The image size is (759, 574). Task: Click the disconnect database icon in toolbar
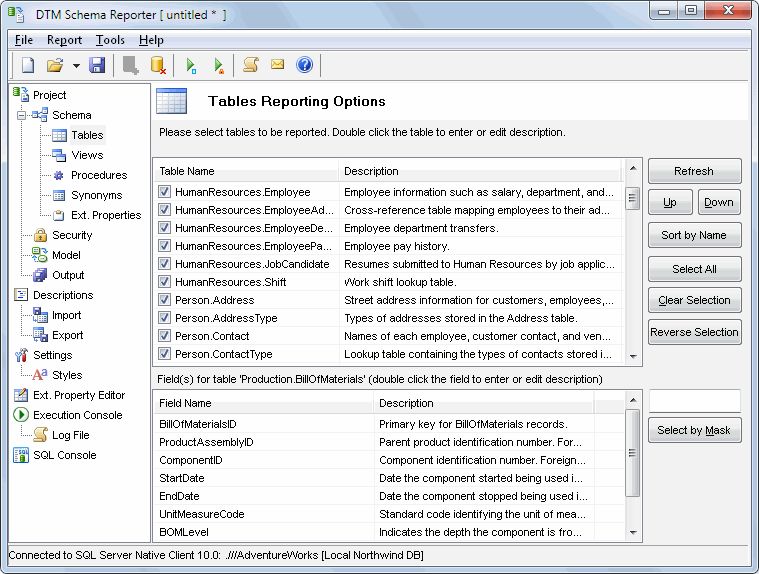pyautogui.click(x=158, y=65)
